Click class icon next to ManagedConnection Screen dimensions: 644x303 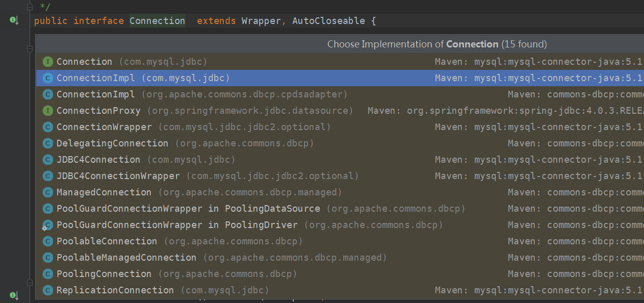[x=47, y=192]
